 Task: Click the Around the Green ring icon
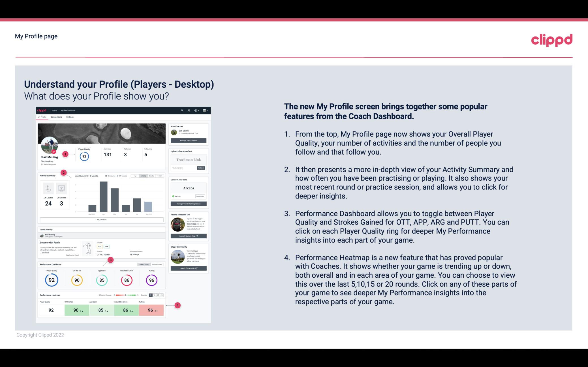[127, 279]
